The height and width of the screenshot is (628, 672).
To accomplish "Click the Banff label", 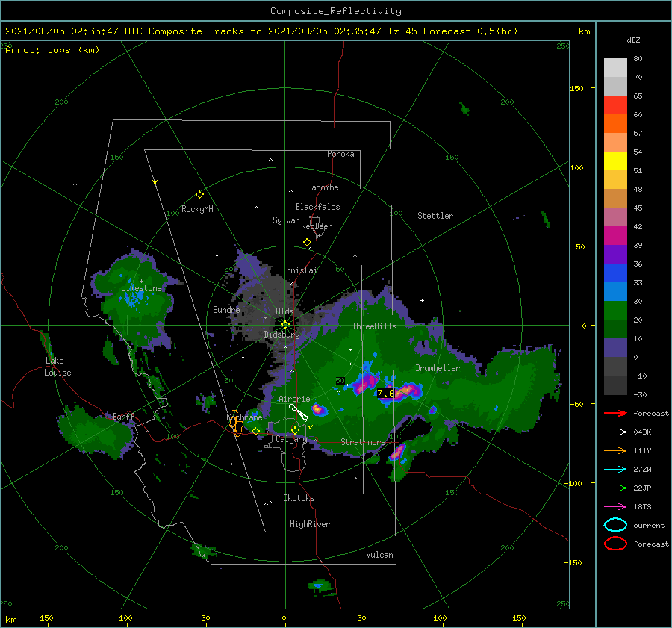I will point(123,416).
